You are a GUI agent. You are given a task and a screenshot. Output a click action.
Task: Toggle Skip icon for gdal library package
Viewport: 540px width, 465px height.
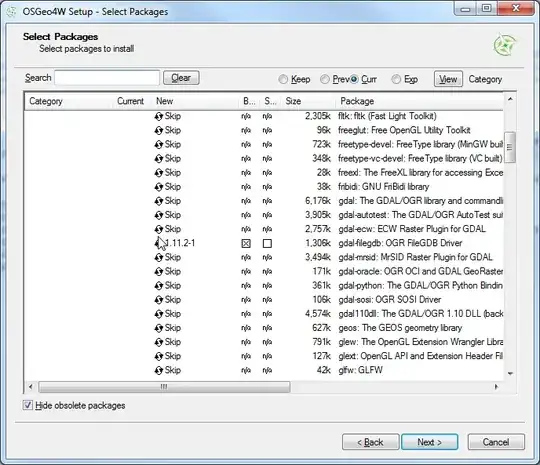point(158,201)
